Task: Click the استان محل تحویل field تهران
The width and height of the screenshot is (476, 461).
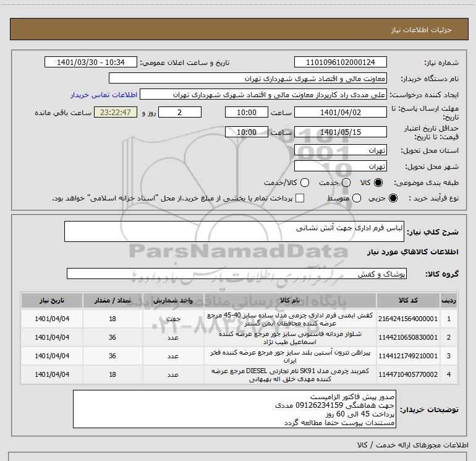Action: tap(340, 150)
